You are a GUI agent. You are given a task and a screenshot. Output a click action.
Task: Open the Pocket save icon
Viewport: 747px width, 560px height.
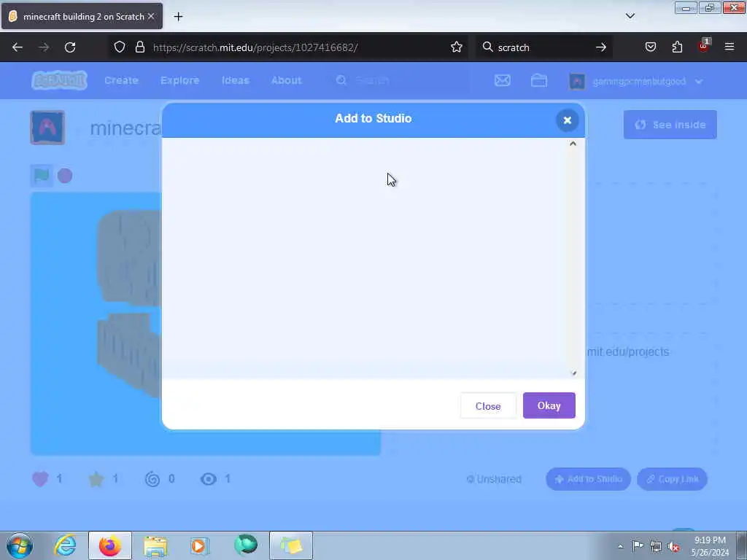pos(650,47)
